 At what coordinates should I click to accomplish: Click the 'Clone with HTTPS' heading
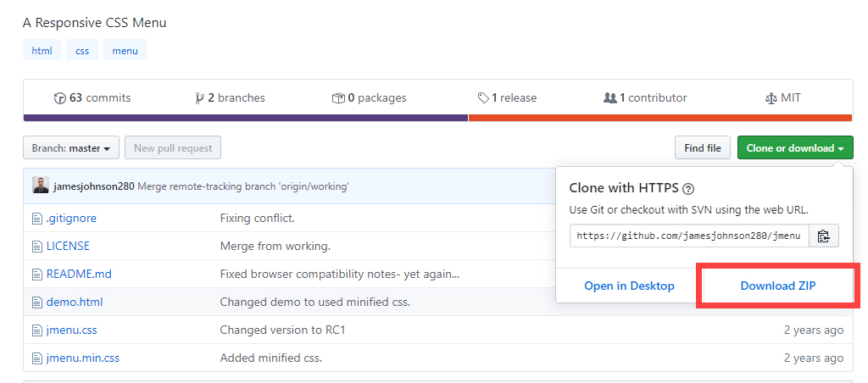(x=624, y=188)
